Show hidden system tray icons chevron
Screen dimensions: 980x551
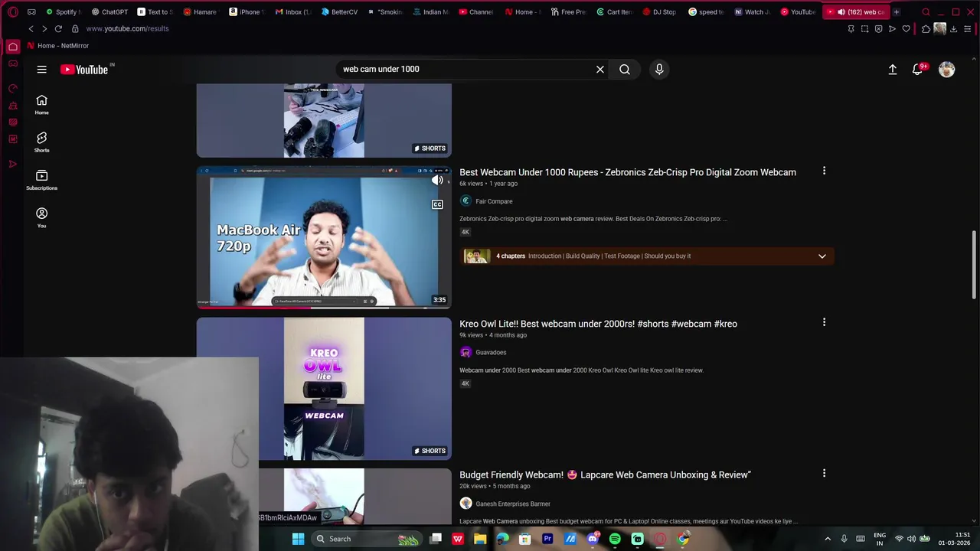[x=828, y=539]
